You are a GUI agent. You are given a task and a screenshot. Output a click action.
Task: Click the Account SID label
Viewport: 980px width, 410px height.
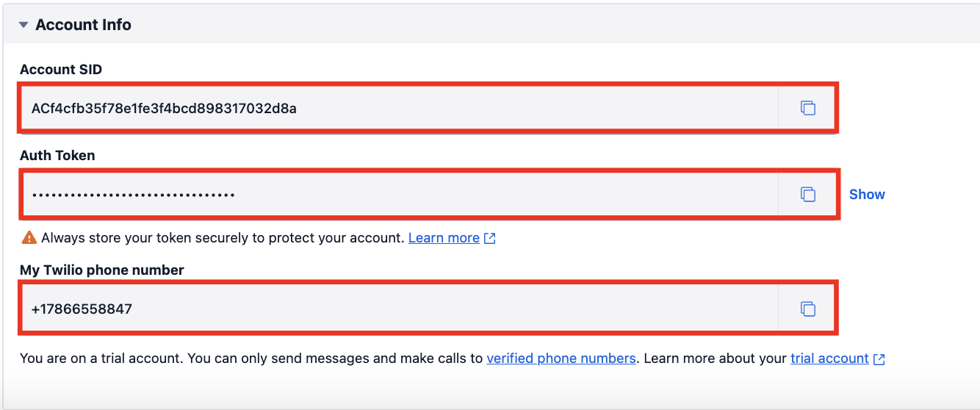coord(61,70)
